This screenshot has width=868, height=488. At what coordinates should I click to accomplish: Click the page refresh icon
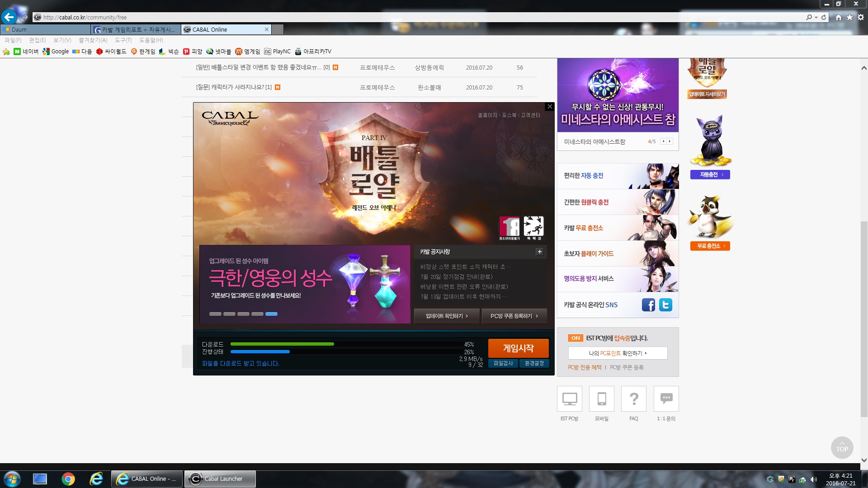tap(824, 17)
